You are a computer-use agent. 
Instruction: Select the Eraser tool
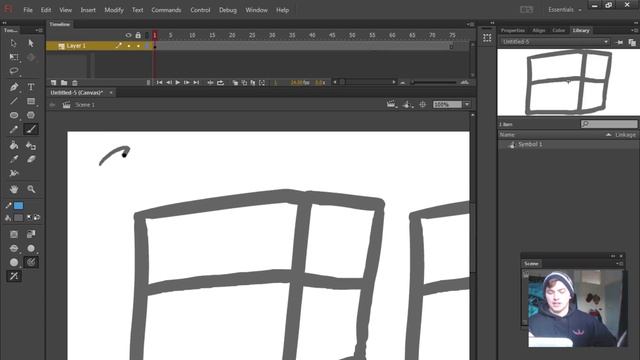[31, 159]
